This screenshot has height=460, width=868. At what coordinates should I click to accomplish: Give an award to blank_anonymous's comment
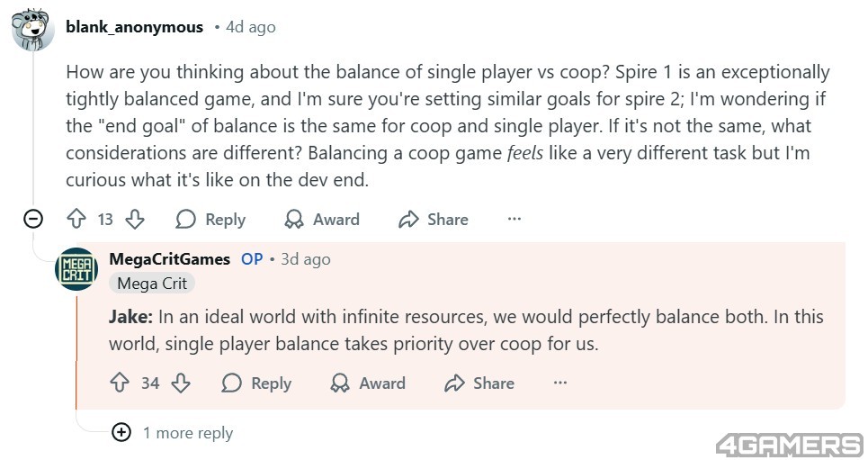(x=321, y=219)
